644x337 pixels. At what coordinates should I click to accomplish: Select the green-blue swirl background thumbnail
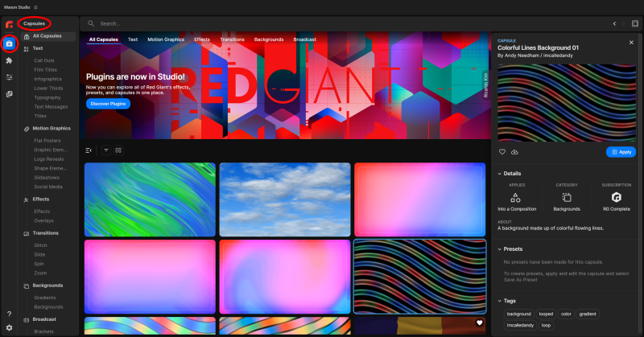coord(150,199)
